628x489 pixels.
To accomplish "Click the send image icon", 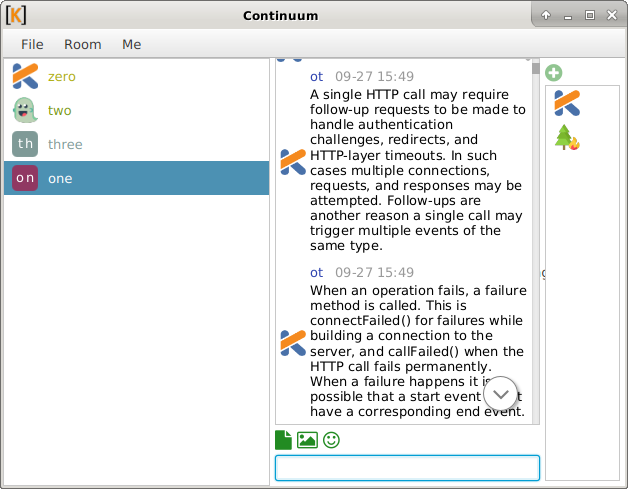I will point(307,439).
